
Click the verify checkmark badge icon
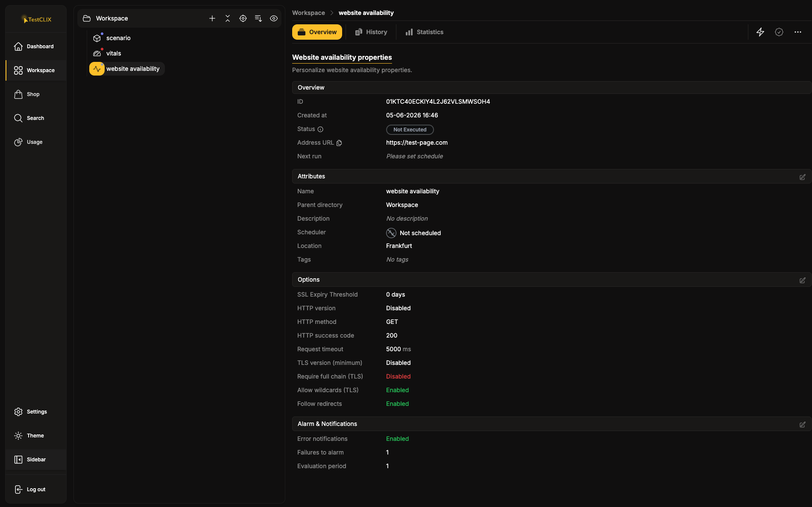779,32
